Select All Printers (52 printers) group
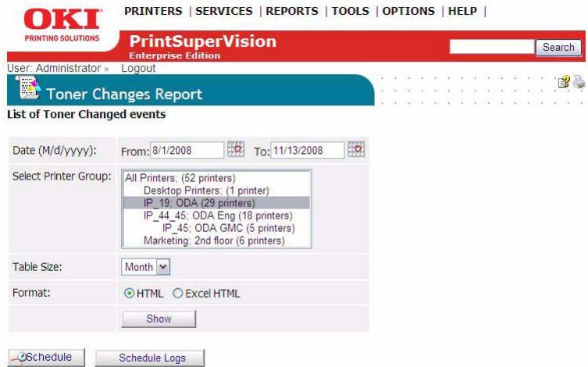Screen dimensions: 588x367 pos(216,178)
